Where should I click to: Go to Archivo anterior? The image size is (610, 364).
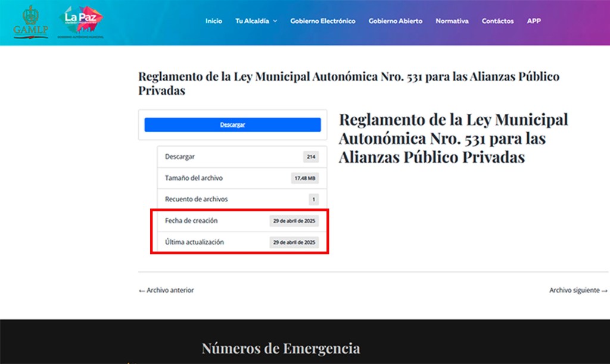[x=166, y=290]
